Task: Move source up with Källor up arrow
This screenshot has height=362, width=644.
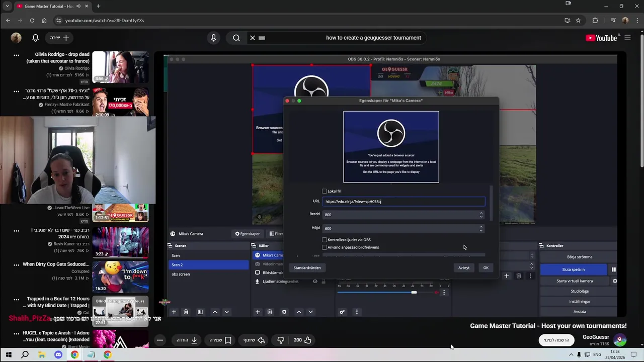Action: pyautogui.click(x=298, y=312)
